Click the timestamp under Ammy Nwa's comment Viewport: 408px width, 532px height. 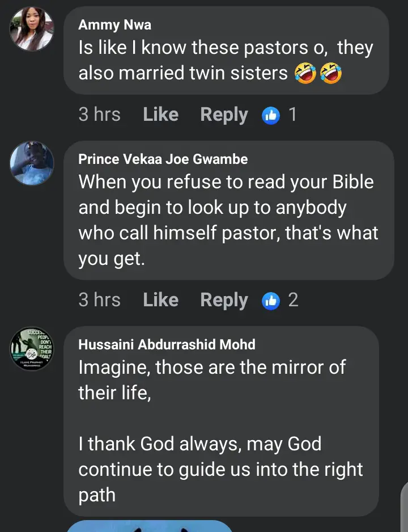click(99, 115)
